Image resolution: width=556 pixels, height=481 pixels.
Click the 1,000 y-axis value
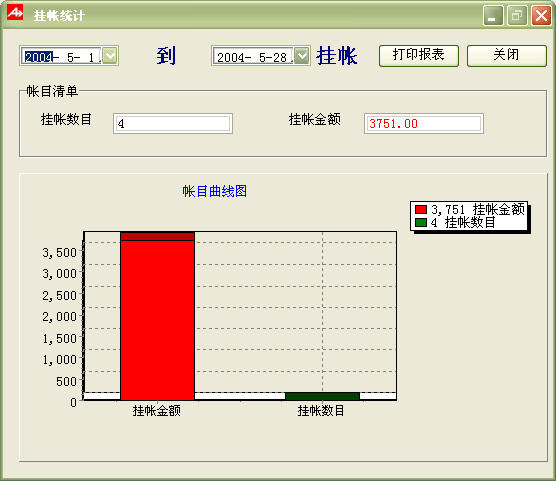tap(59, 360)
